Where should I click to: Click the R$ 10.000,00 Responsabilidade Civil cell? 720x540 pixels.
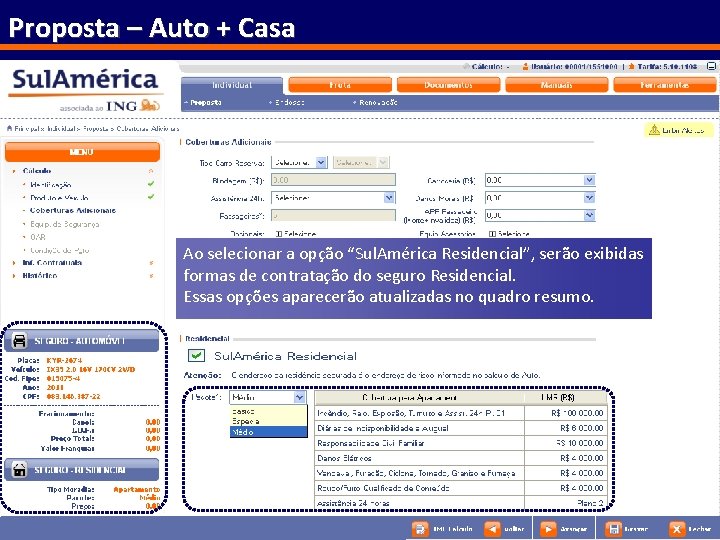tap(566, 443)
